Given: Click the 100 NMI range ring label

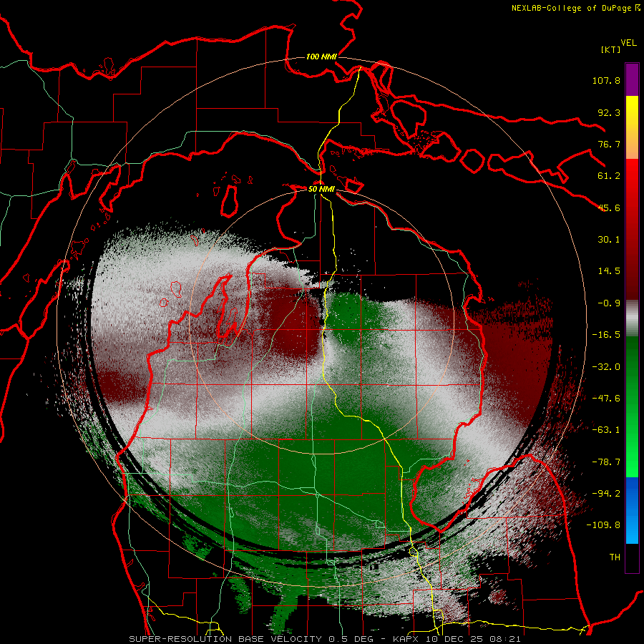Looking at the screenshot, I should point(321,57).
